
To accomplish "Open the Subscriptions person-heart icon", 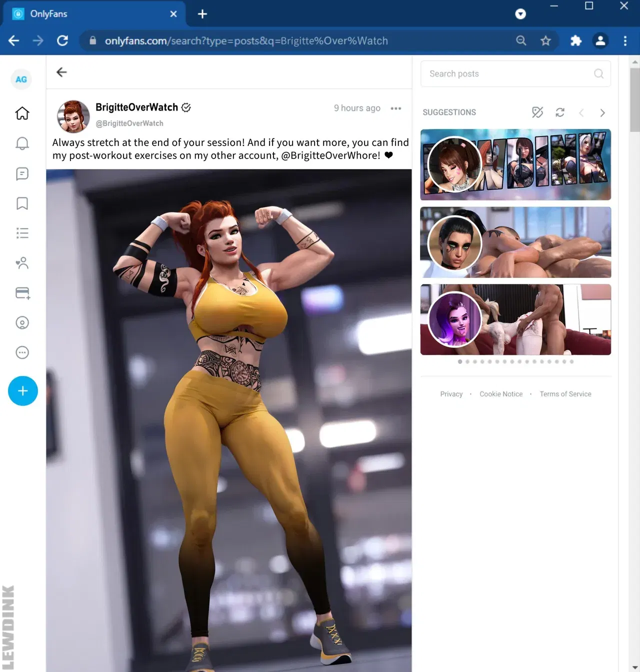I will click(x=22, y=263).
